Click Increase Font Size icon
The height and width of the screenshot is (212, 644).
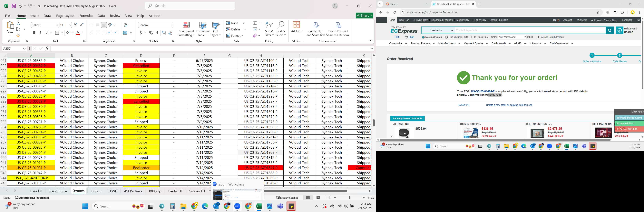tap(75, 25)
